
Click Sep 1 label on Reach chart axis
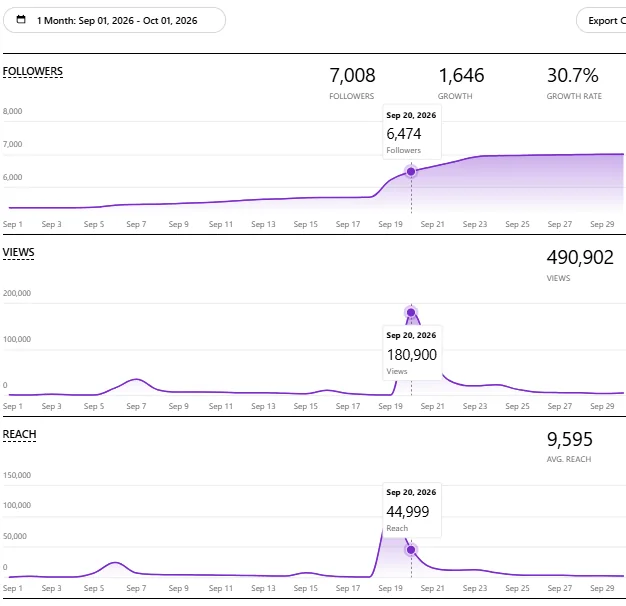tap(13, 588)
